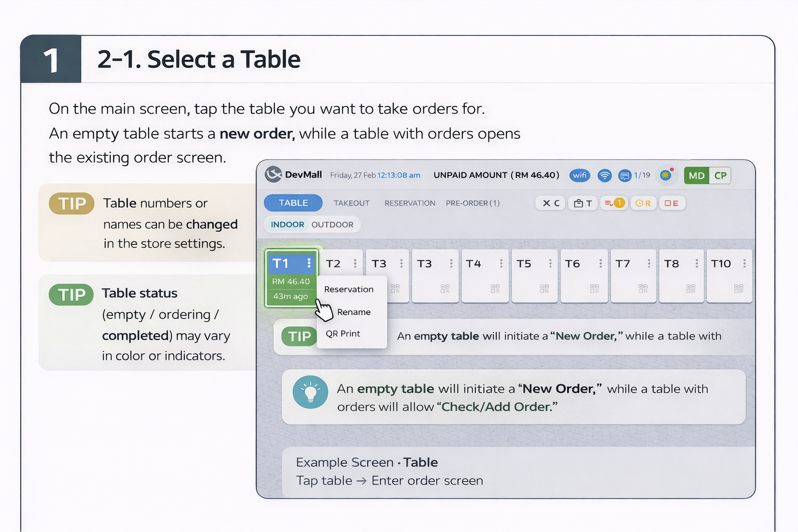
Task: Toggle MD mode in the header
Action: coord(696,176)
